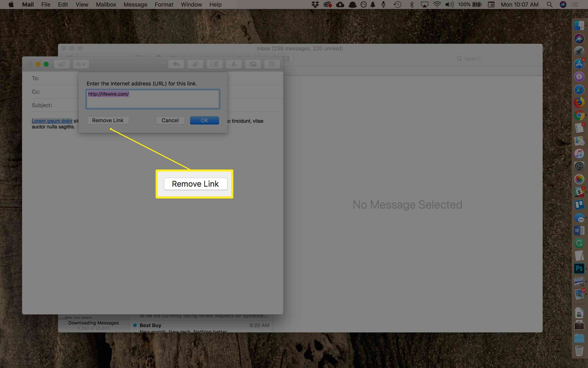Open Google Chrome from the Dock
The image size is (588, 368).
point(579,115)
